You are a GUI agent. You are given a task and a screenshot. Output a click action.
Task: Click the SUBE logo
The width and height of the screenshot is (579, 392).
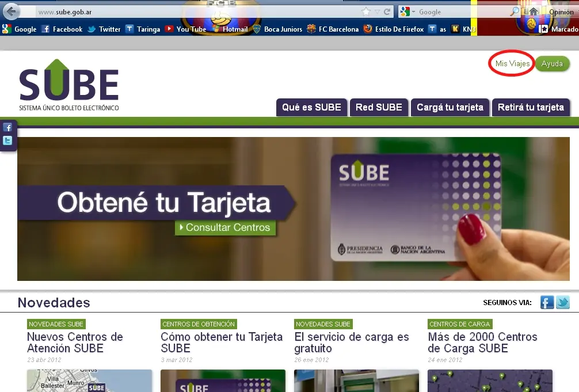[x=69, y=85]
